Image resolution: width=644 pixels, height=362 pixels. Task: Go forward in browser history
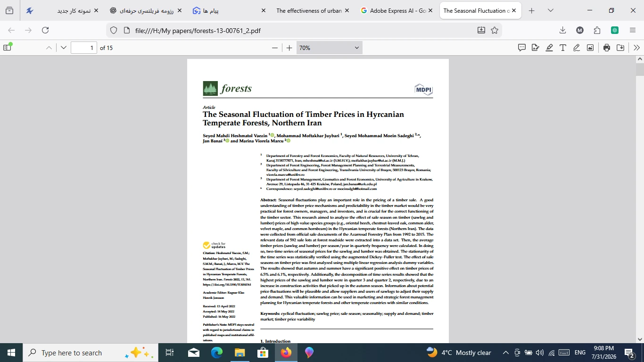(x=28, y=30)
